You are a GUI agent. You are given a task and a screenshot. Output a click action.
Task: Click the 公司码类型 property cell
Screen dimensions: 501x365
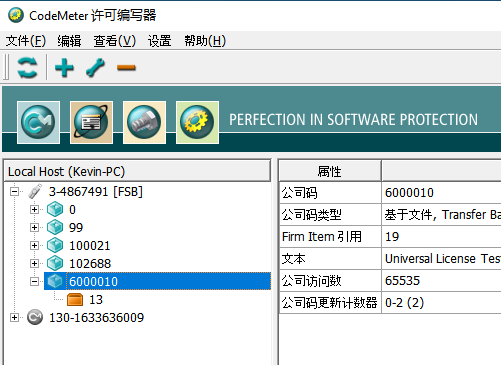[x=330, y=215]
